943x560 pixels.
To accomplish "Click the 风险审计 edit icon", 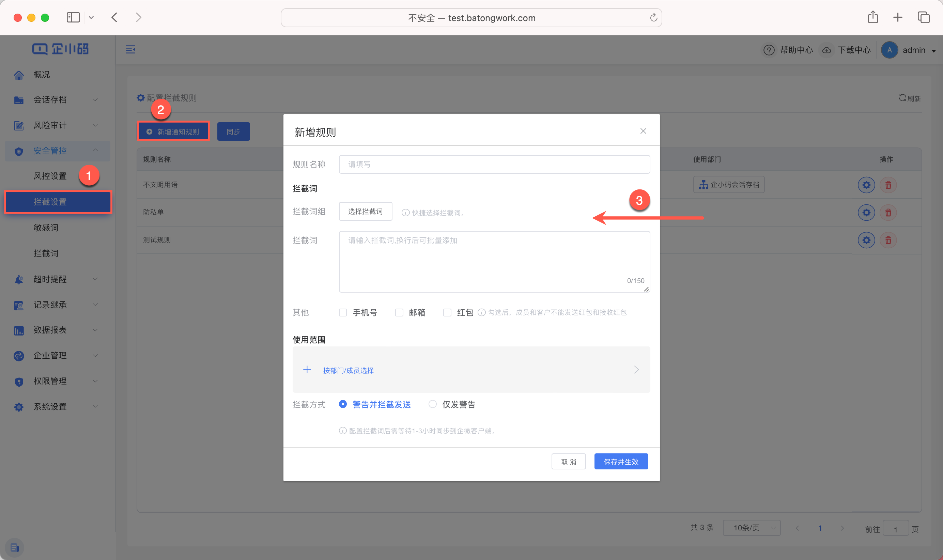I will [18, 125].
